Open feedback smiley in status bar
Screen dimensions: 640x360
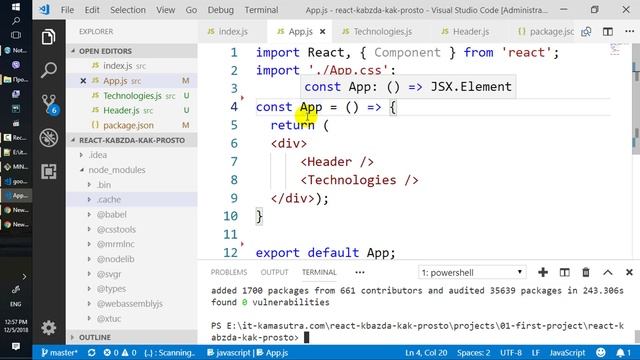click(601, 352)
